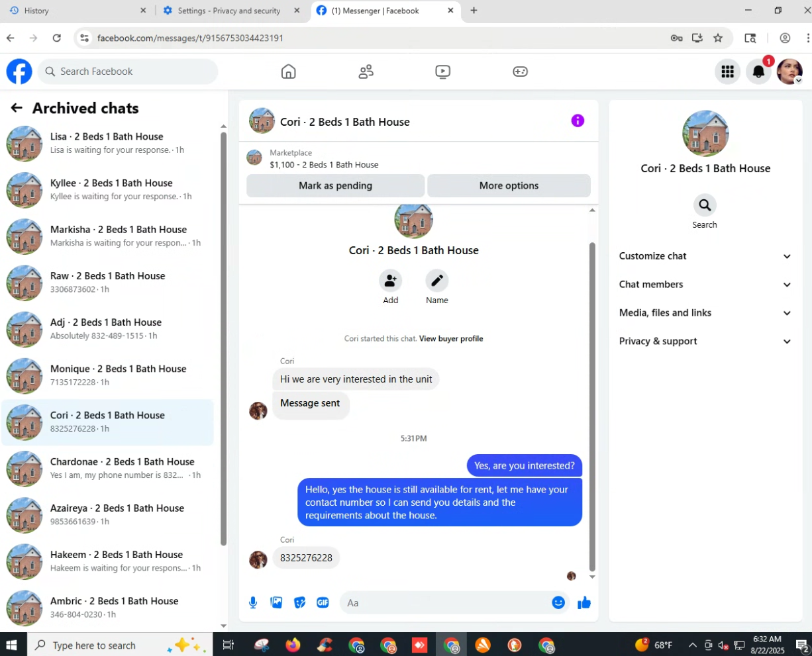Open the View buyer profile link
The width and height of the screenshot is (812, 656).
pos(451,338)
